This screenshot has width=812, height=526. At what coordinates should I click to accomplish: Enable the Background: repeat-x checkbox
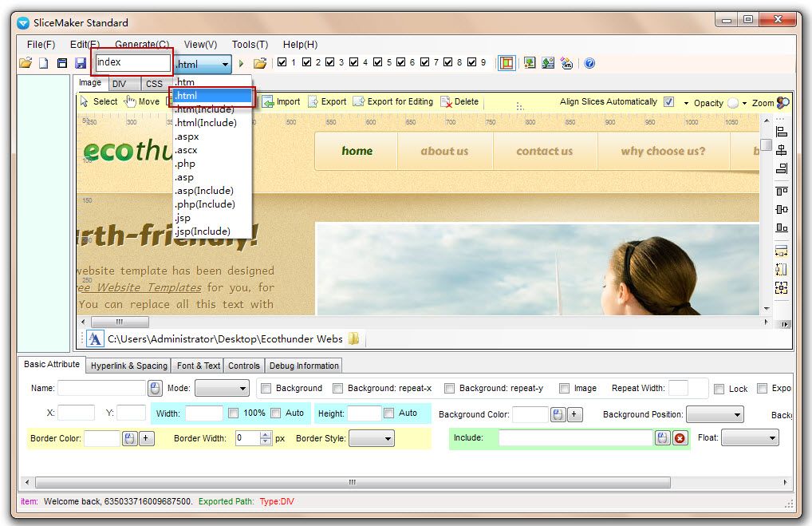[x=338, y=389]
